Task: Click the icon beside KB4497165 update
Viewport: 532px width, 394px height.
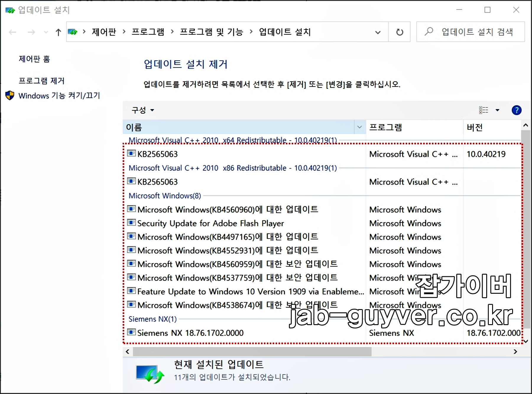Action: click(x=132, y=236)
